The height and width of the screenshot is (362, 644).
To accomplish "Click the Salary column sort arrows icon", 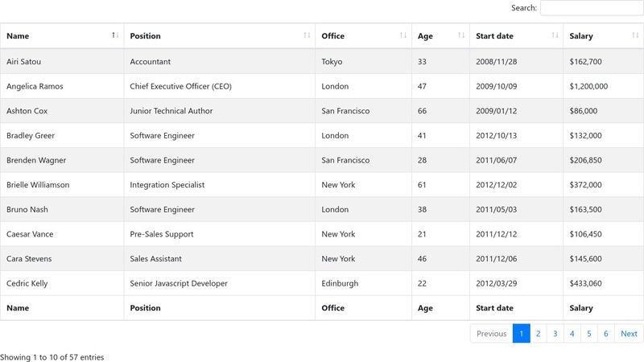I will tap(635, 35).
